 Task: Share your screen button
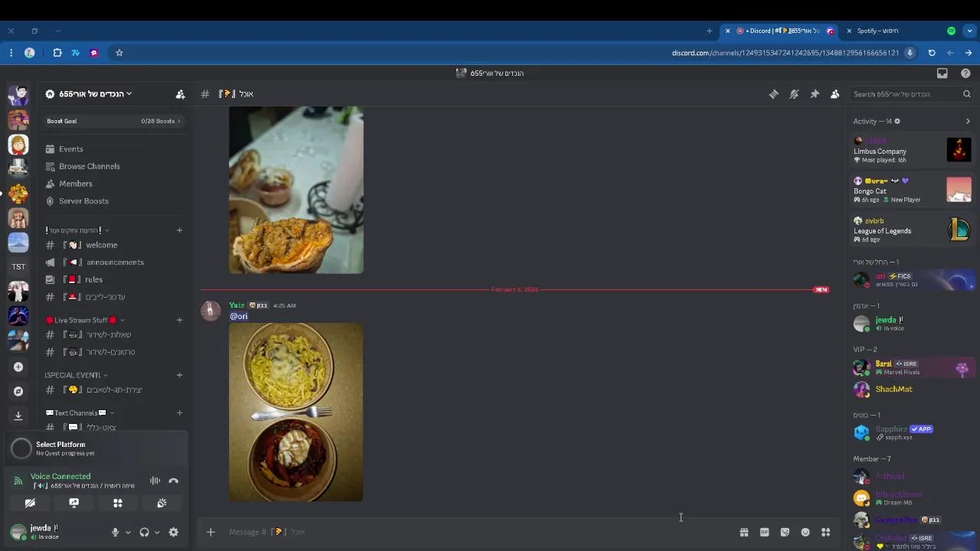[73, 503]
